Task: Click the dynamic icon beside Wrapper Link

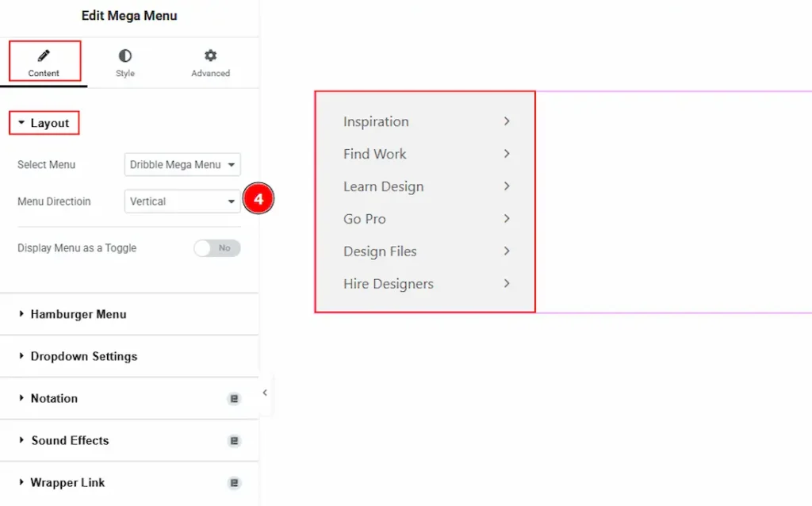Action: coord(234,482)
